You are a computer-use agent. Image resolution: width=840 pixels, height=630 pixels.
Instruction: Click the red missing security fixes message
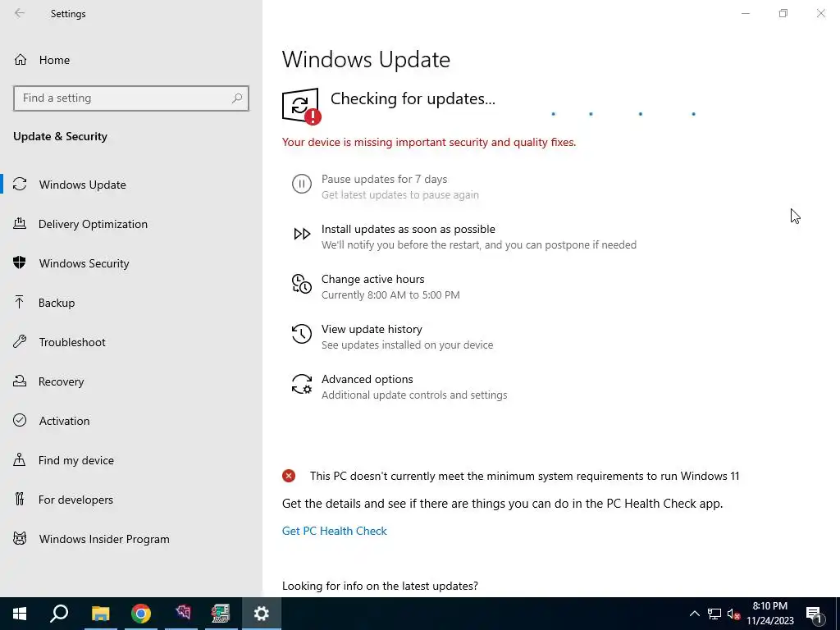click(429, 142)
